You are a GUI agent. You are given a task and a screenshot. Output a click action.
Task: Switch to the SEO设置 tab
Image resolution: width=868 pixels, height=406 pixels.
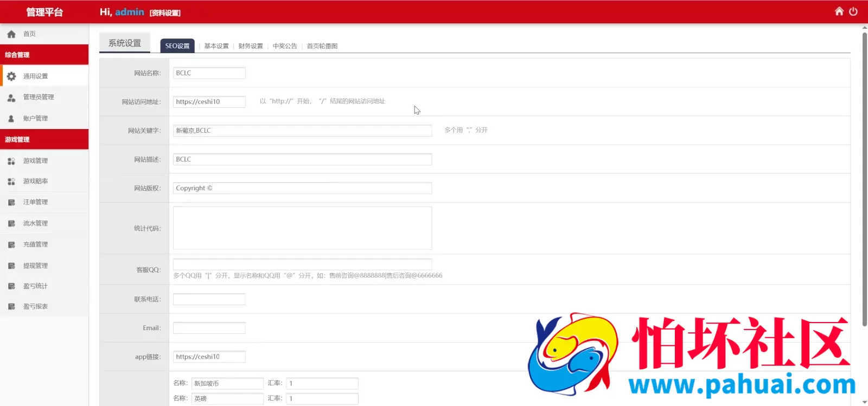coord(177,46)
